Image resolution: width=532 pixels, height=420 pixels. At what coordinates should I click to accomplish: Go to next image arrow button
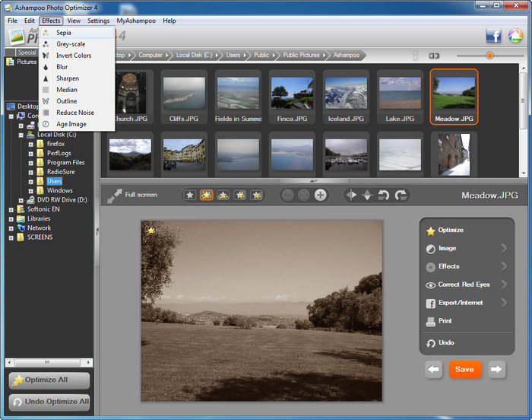coord(496,369)
